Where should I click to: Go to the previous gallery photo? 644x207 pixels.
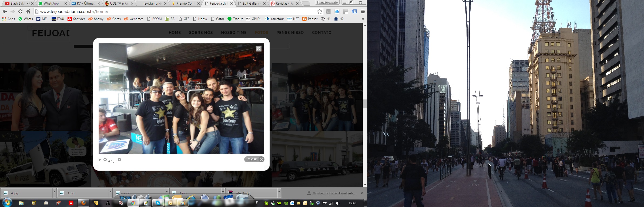[105, 160]
